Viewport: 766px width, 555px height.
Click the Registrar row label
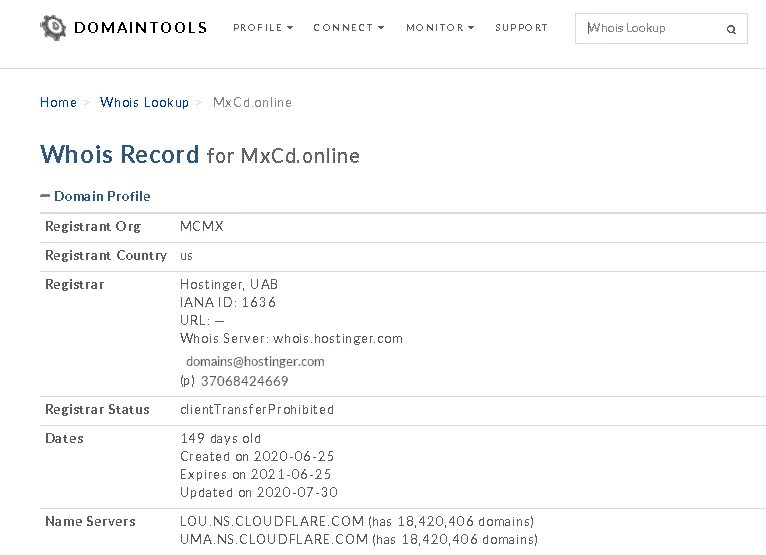75,285
